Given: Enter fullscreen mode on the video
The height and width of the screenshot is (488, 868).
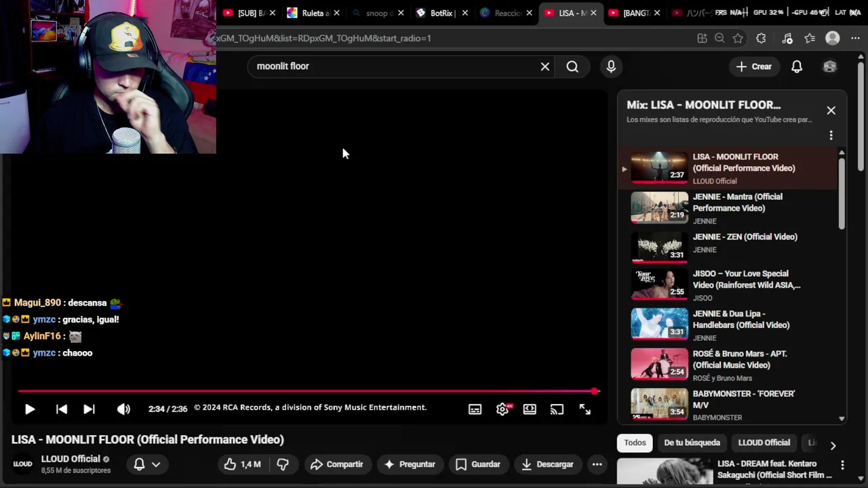Looking at the screenshot, I should coord(585,409).
